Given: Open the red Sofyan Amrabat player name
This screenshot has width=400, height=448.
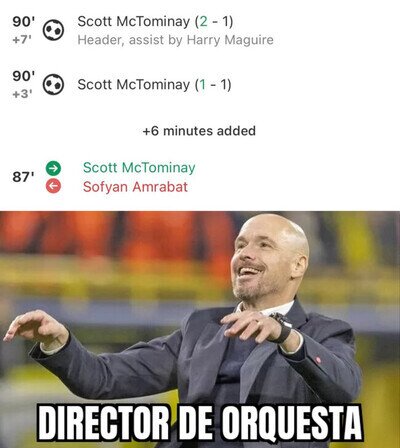Looking at the screenshot, I should click(x=135, y=187).
